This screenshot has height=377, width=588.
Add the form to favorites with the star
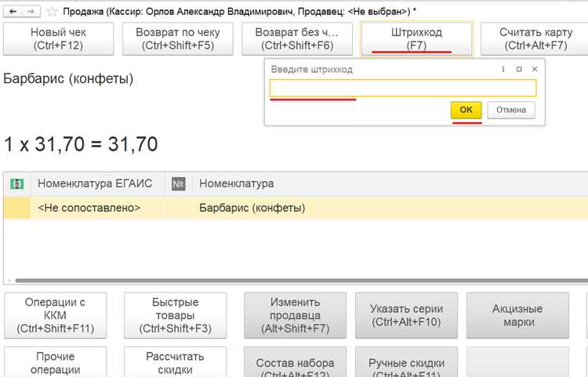pyautogui.click(x=52, y=12)
